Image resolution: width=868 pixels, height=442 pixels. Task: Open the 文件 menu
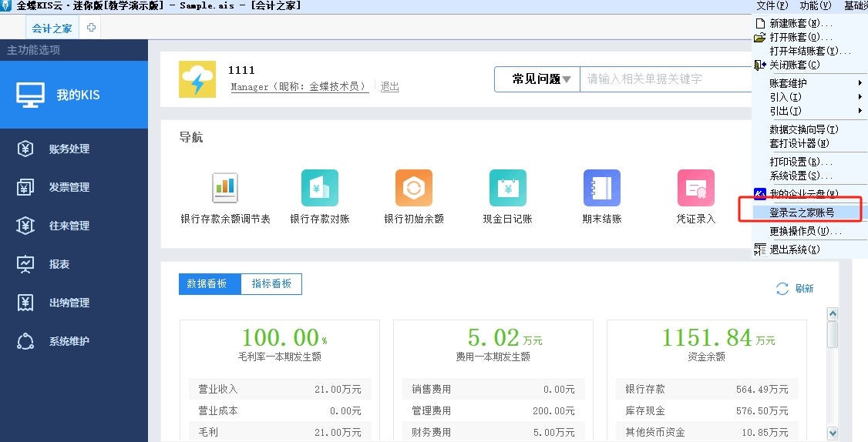click(772, 5)
